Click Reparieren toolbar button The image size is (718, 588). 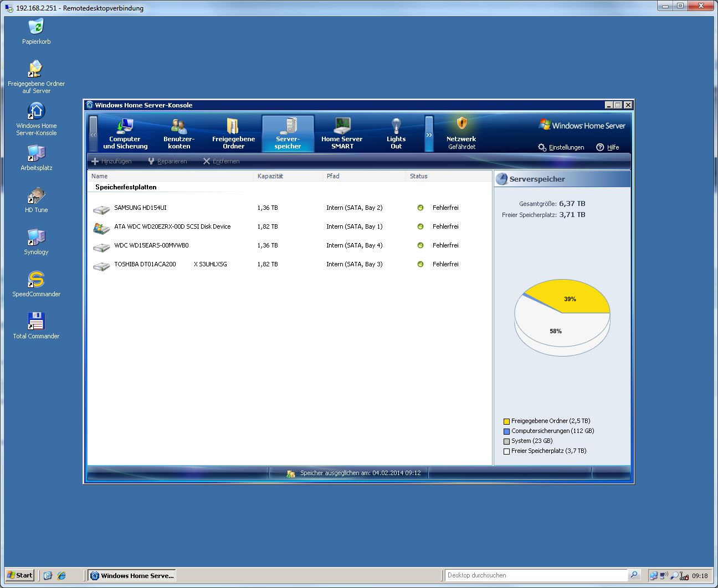tap(167, 161)
